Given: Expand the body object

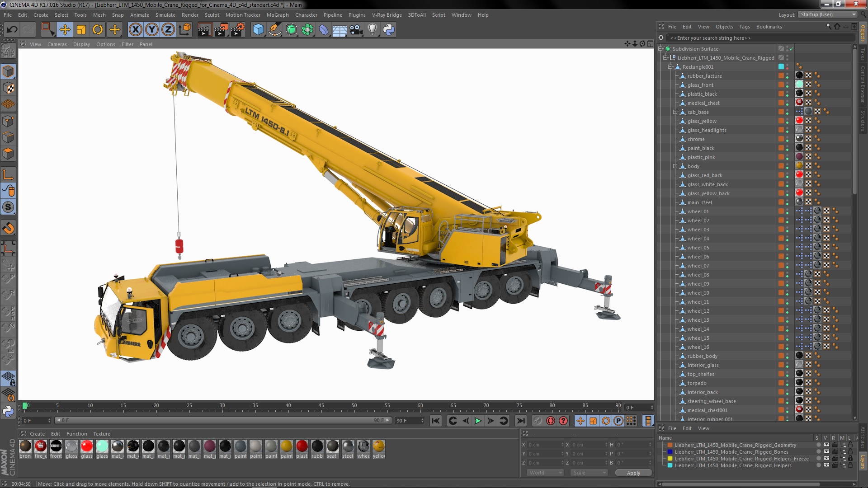Looking at the screenshot, I should click(675, 166).
